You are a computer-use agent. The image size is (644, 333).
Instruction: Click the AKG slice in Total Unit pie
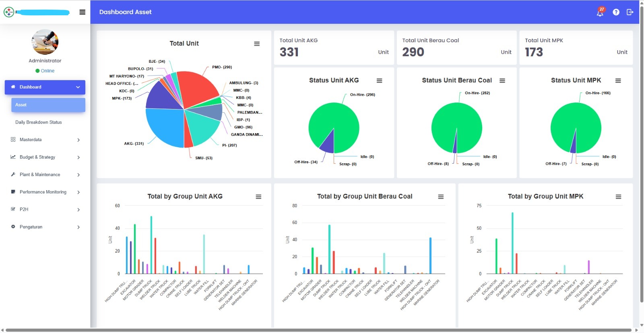[x=163, y=129]
